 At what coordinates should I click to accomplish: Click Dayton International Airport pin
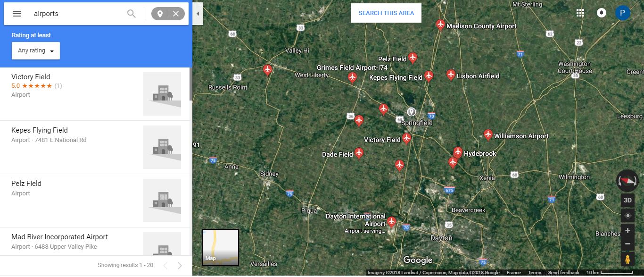pyautogui.click(x=391, y=222)
